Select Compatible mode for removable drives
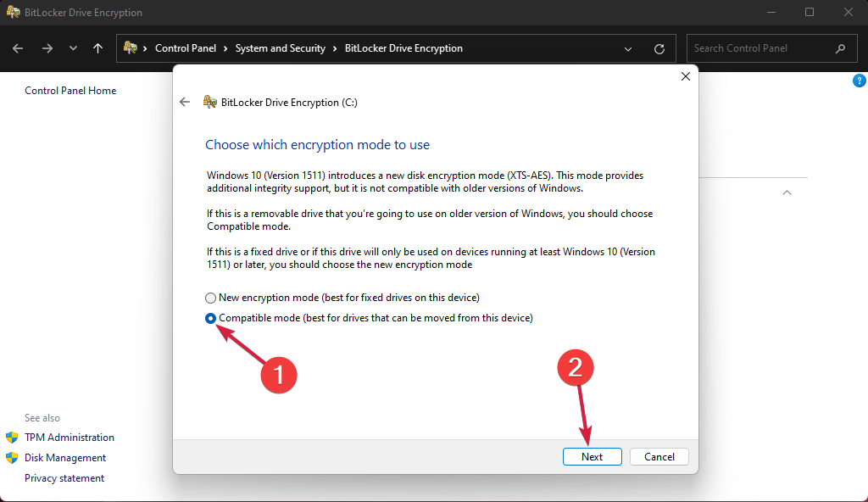The image size is (868, 502). click(x=209, y=318)
